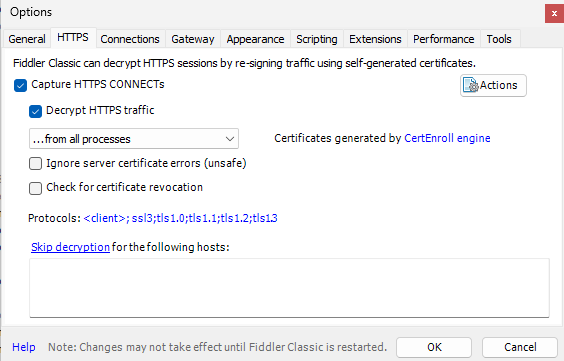Click the Actions button document-gear icon
The width and height of the screenshot is (564, 361).
tap(470, 85)
